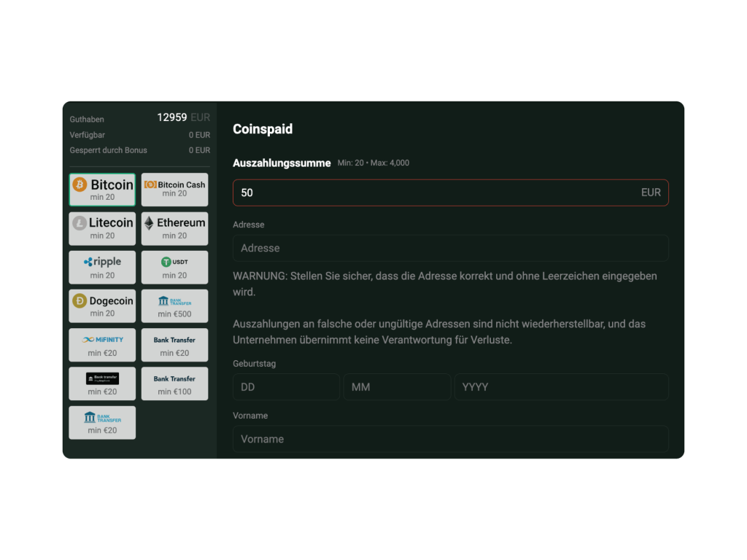Click the Min: 20 • Max: 4,000 hint

tap(373, 163)
